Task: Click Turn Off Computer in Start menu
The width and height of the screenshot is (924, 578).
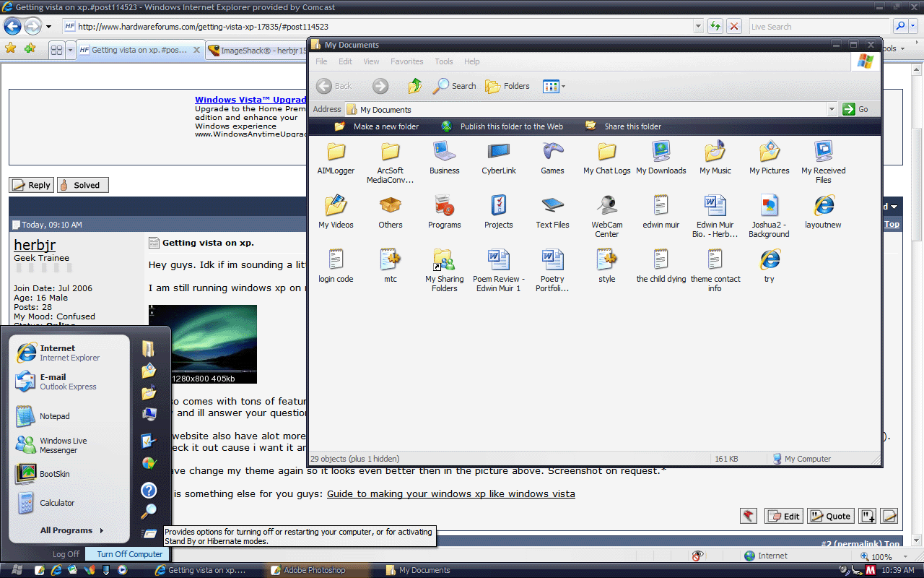Action: click(128, 554)
